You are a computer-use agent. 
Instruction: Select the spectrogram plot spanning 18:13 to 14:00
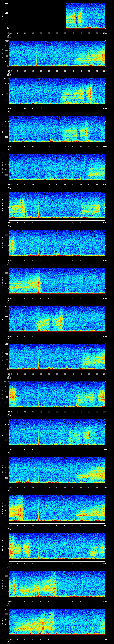tap(57, 167)
